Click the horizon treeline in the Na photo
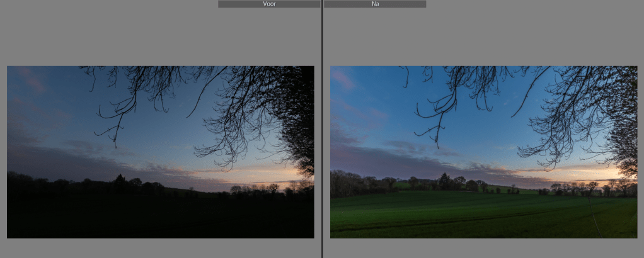The width and height of the screenshot is (644, 258). (441, 184)
